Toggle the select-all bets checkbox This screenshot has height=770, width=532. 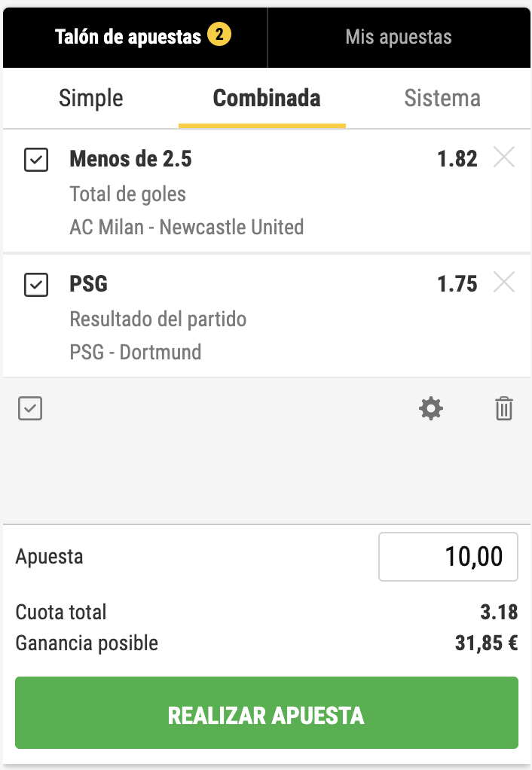(30, 408)
